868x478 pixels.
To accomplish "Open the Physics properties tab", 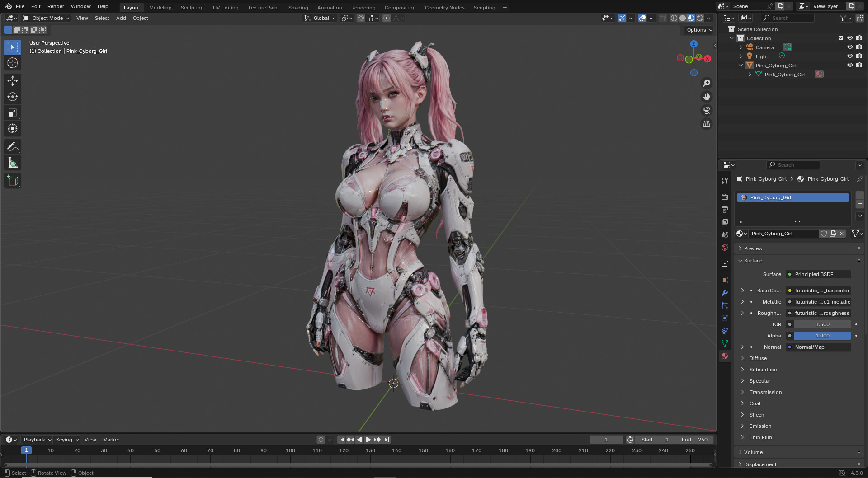I will [x=725, y=318].
